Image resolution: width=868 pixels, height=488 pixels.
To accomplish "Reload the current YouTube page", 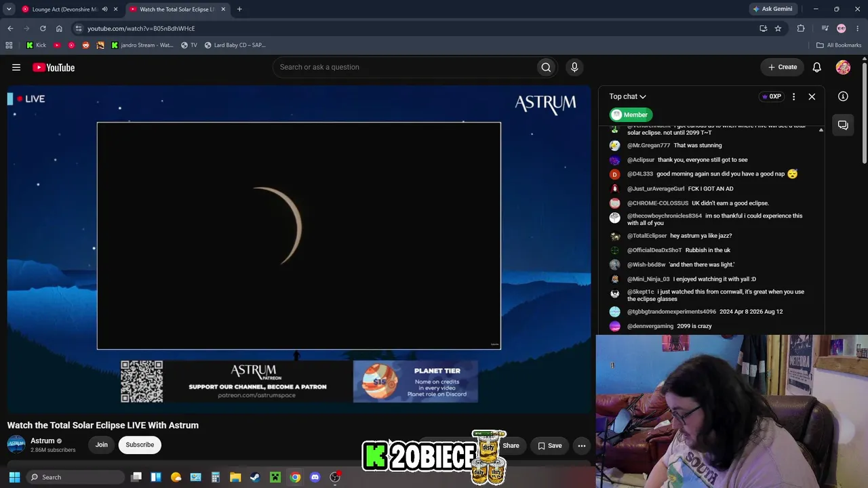I will 43,28.
